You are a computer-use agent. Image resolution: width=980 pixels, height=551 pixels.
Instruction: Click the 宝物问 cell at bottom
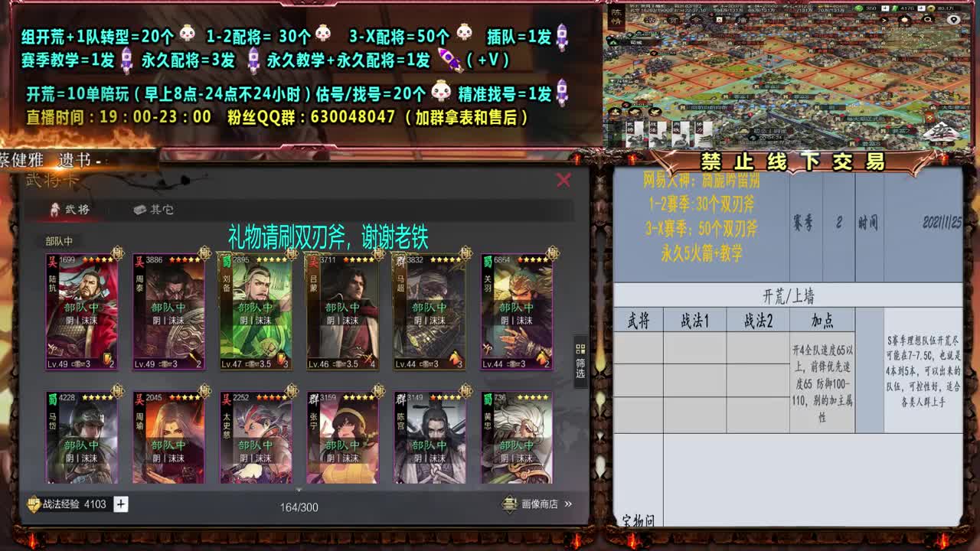638,521
